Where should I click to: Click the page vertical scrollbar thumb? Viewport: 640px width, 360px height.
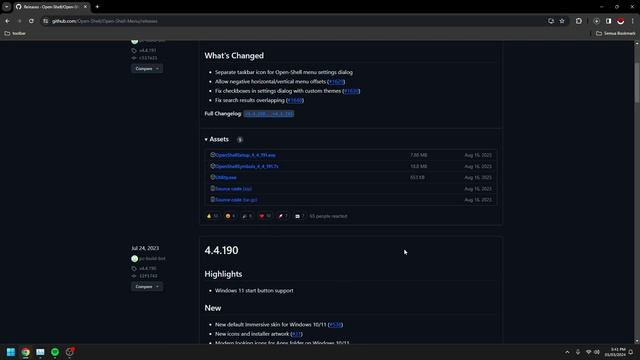[637, 82]
